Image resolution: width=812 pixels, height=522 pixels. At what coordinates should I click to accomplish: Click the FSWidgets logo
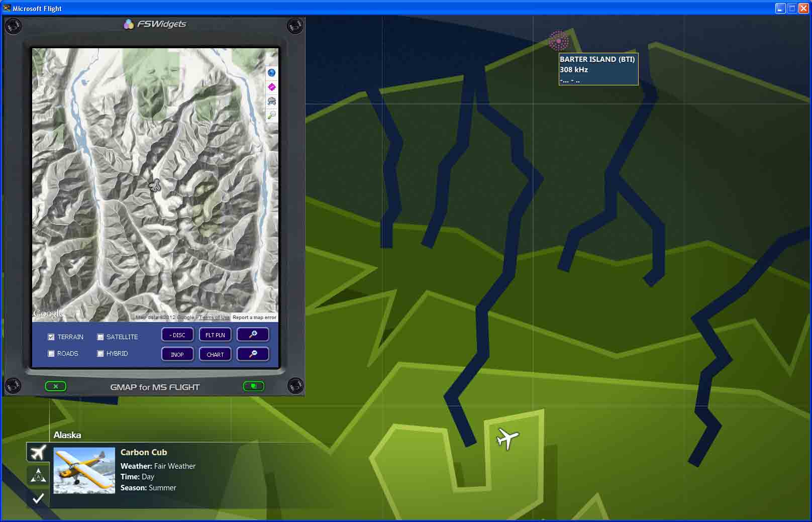pos(155,24)
